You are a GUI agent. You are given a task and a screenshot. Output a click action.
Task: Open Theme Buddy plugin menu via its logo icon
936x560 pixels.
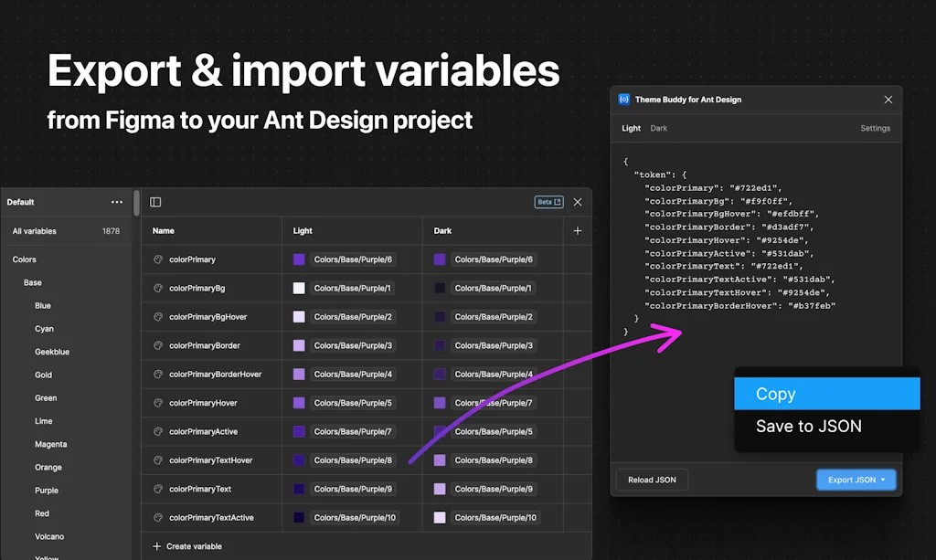point(624,100)
